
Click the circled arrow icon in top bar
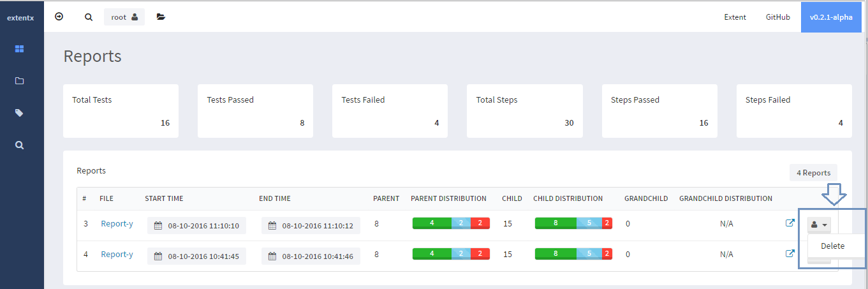[x=59, y=17]
